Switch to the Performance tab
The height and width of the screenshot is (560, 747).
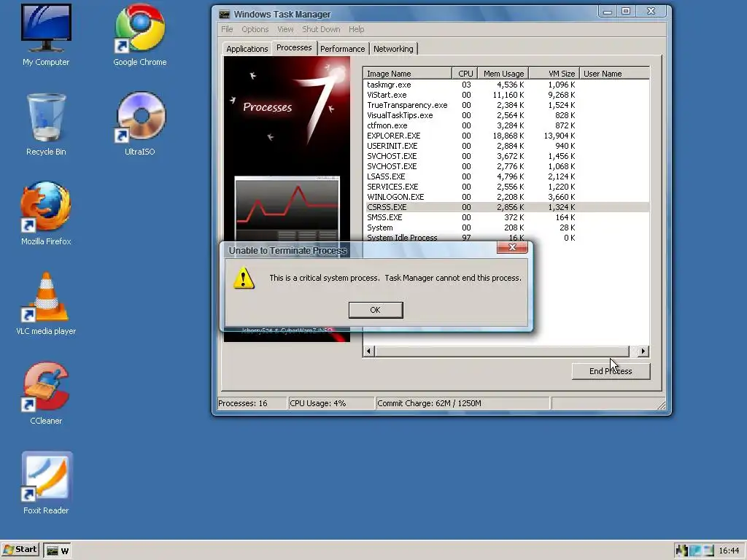tap(343, 49)
